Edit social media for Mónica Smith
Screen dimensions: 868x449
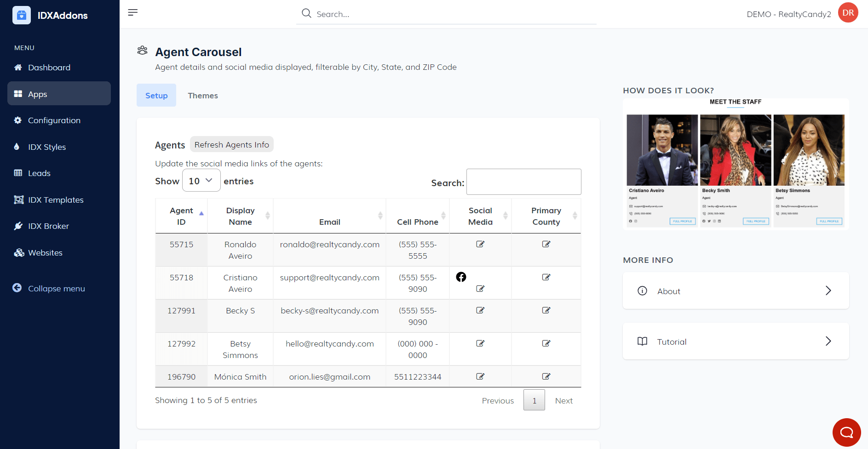click(480, 376)
